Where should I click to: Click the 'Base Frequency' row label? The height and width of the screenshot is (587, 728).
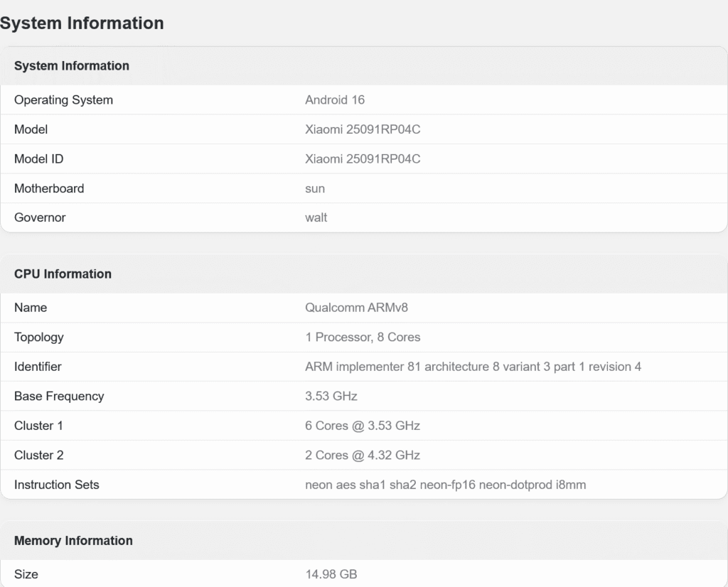(x=59, y=397)
